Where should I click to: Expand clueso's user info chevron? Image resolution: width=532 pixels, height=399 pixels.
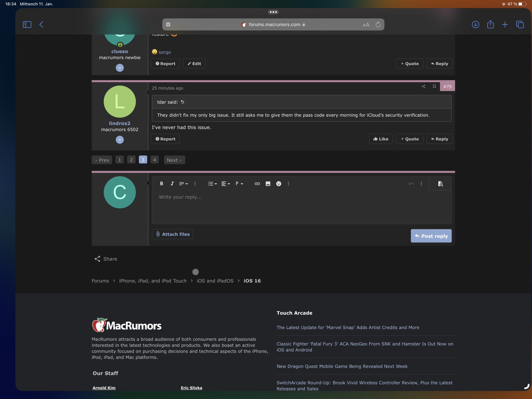120,68
